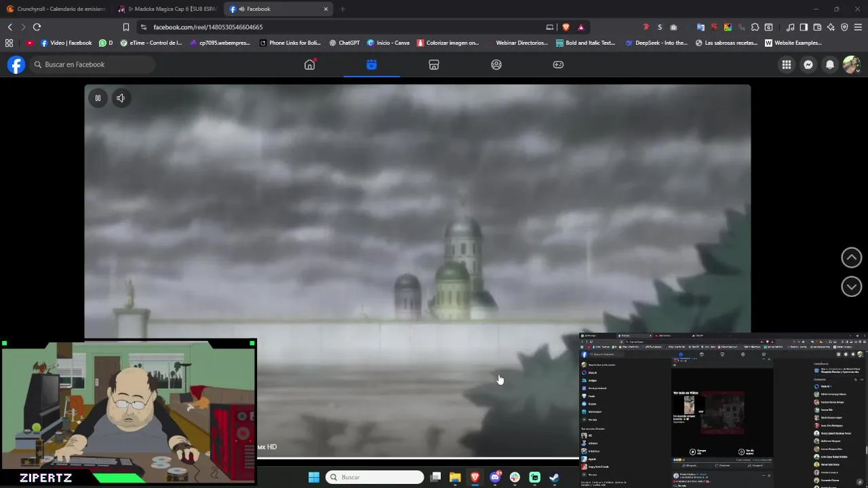
Task: Pause the reel with the pause button
Action: coord(98,98)
